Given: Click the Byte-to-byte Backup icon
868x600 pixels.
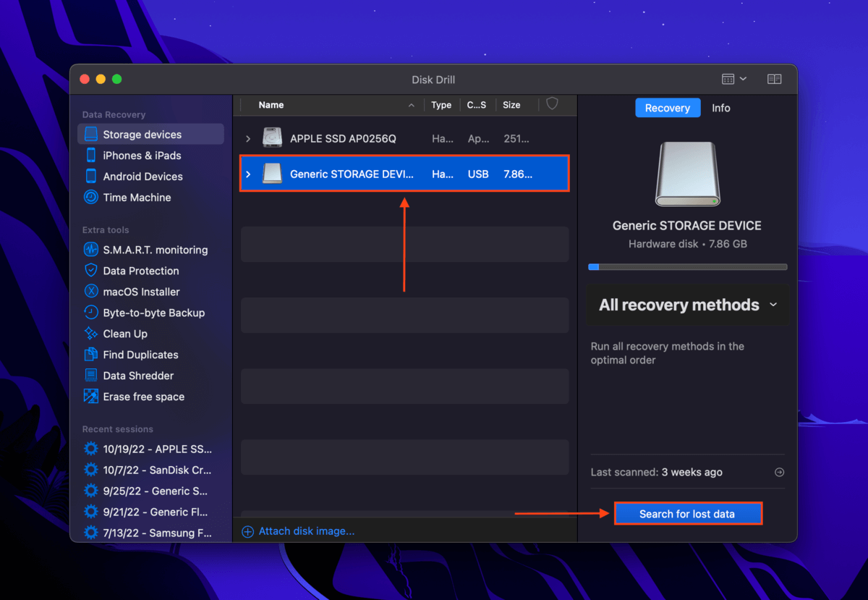Looking at the screenshot, I should (x=91, y=313).
